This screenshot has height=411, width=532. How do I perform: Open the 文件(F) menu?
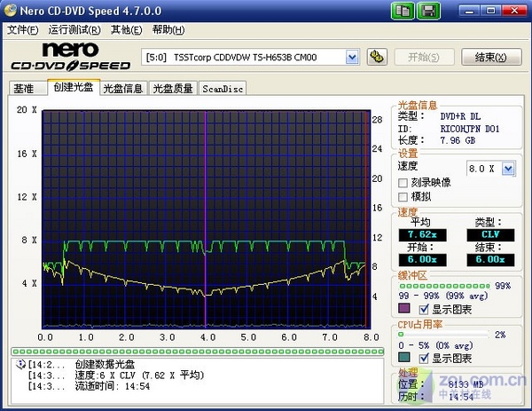click(x=23, y=30)
